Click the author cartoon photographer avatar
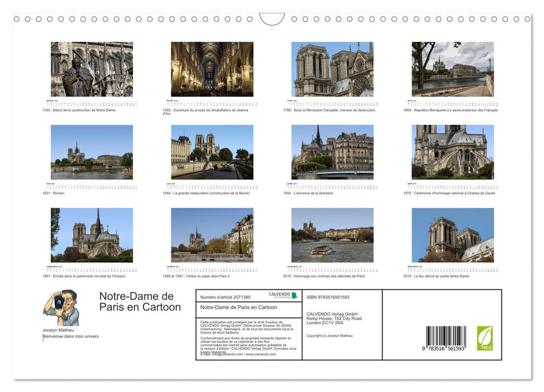This screenshot has width=544, height=392. pyautogui.click(x=62, y=309)
